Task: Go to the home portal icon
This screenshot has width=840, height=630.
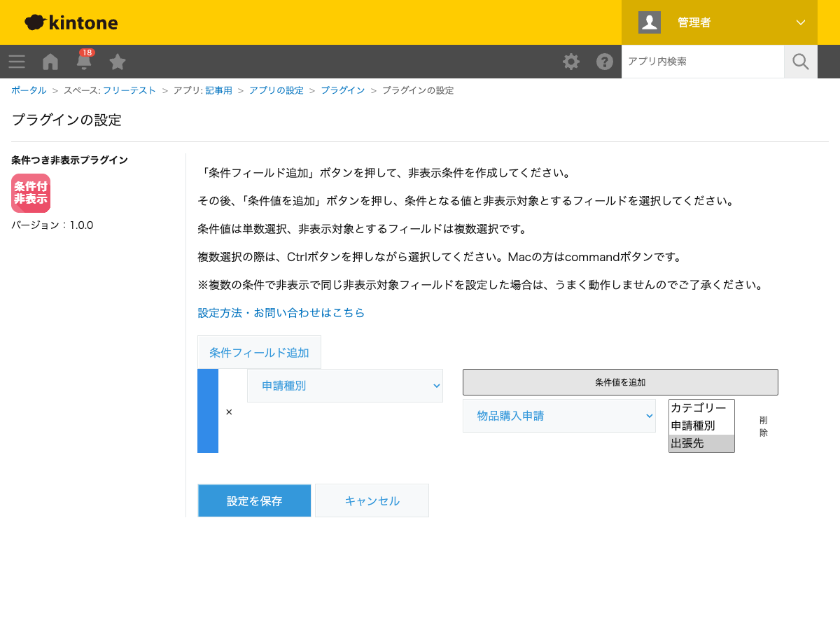Action: tap(50, 62)
